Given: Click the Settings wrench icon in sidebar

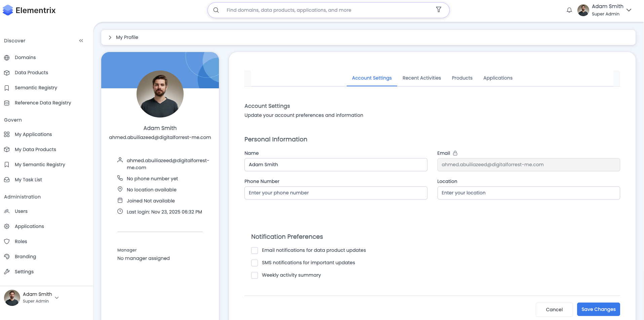Looking at the screenshot, I should tap(7, 272).
